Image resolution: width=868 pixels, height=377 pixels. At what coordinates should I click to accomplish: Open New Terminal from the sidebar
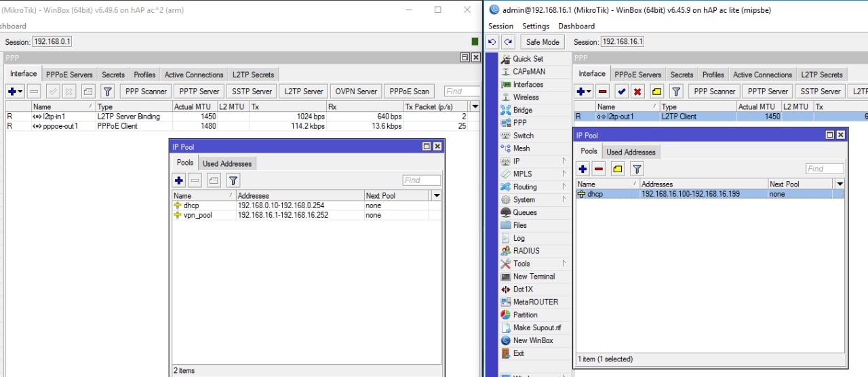coord(534,277)
